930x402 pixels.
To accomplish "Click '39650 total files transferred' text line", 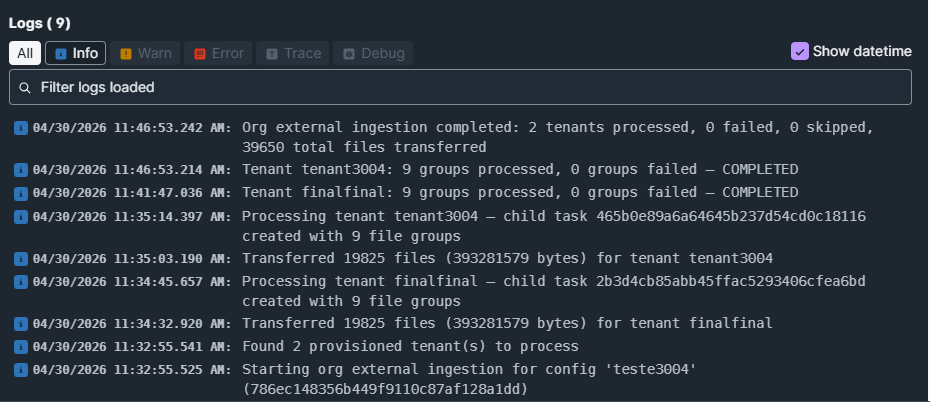I will (364, 147).
